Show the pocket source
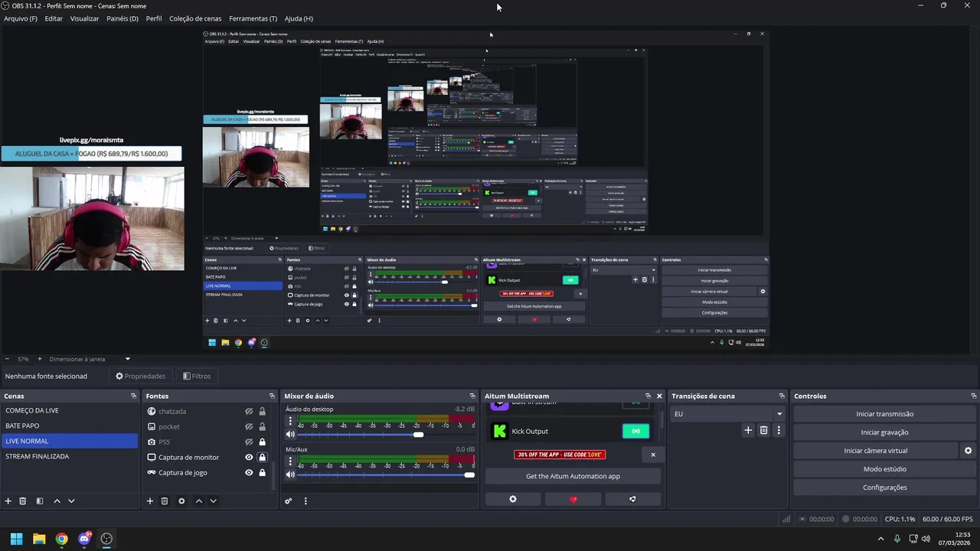Screen dimensions: 980x551 tap(249, 427)
